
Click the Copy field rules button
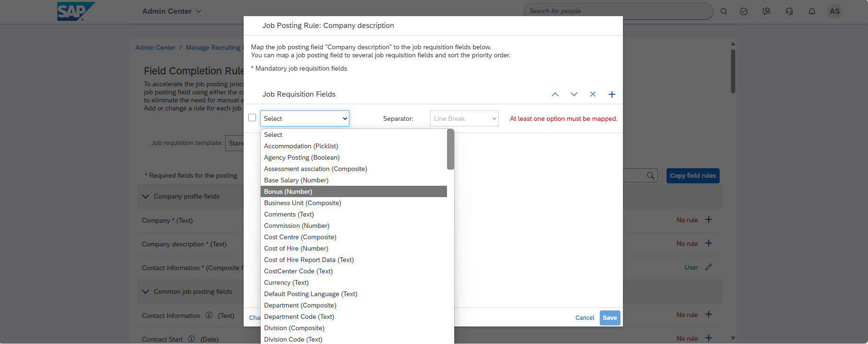tap(693, 176)
